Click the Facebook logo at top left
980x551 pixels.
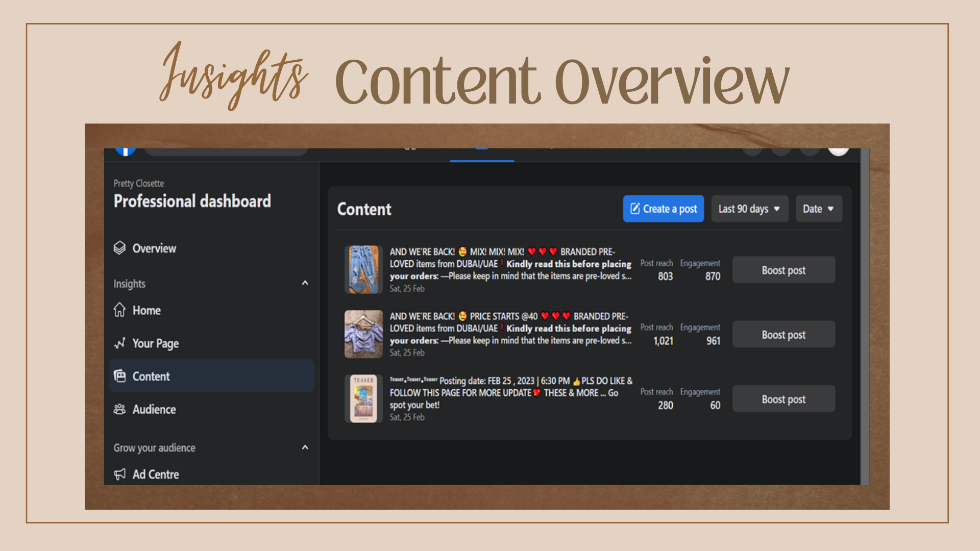coord(125,151)
